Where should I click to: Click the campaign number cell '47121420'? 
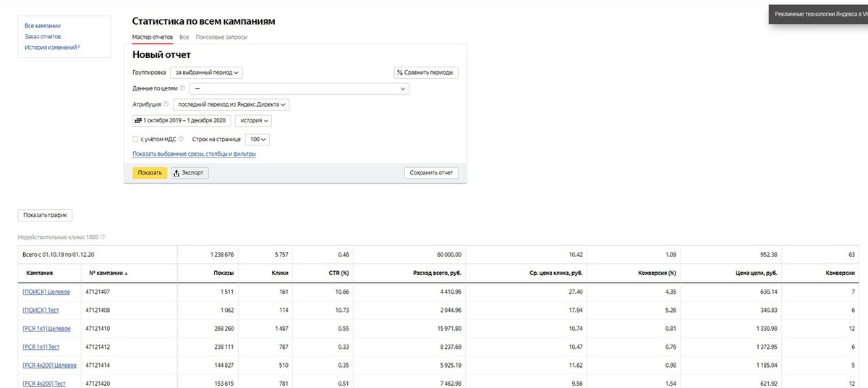[98, 384]
